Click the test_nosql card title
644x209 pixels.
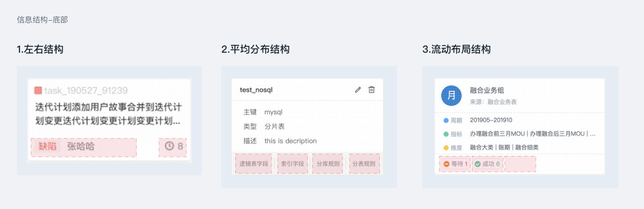(256, 90)
